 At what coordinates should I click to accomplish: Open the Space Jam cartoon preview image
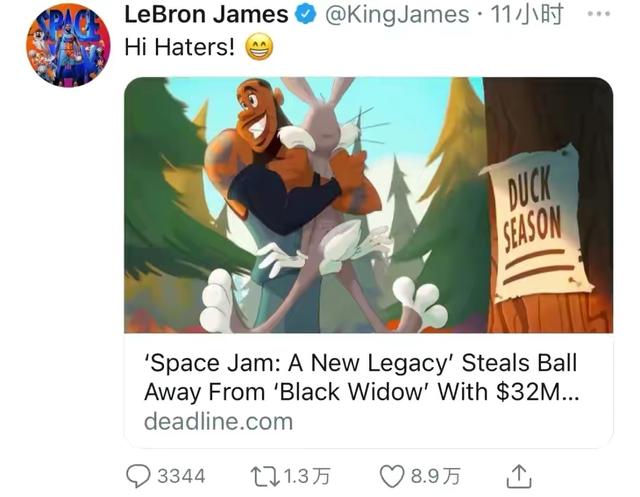tap(369, 205)
